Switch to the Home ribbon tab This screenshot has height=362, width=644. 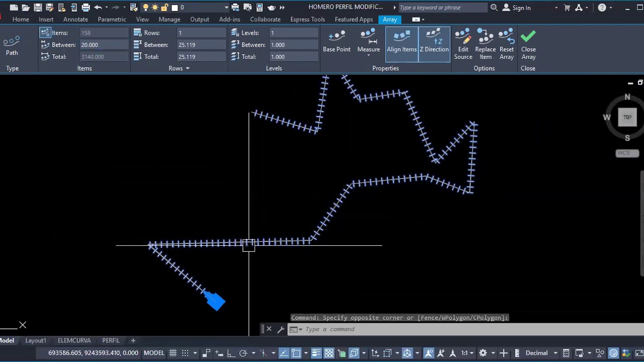pos(21,19)
